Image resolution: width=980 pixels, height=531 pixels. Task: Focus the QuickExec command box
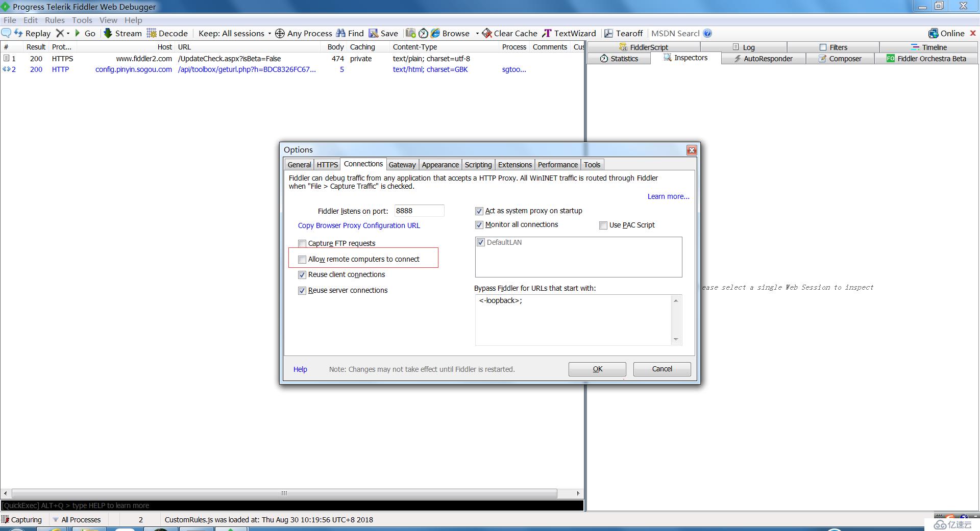tap(292, 505)
